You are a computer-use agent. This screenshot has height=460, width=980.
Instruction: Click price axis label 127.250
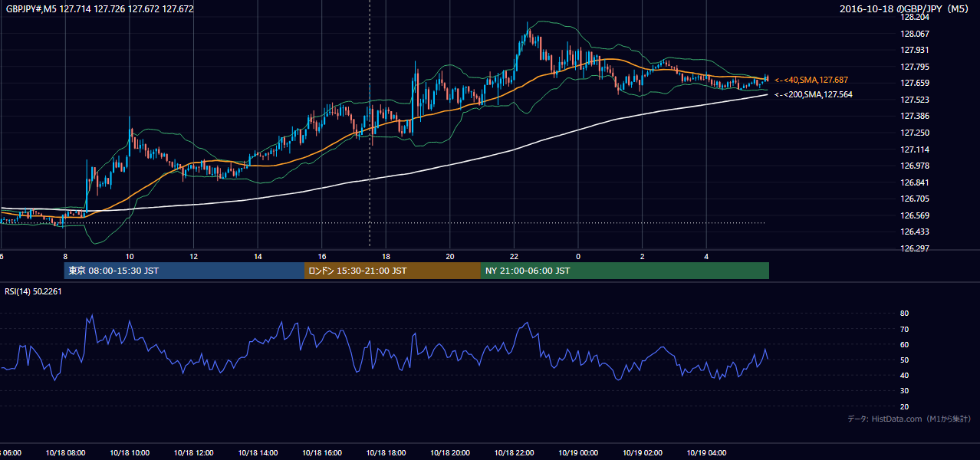[915, 133]
